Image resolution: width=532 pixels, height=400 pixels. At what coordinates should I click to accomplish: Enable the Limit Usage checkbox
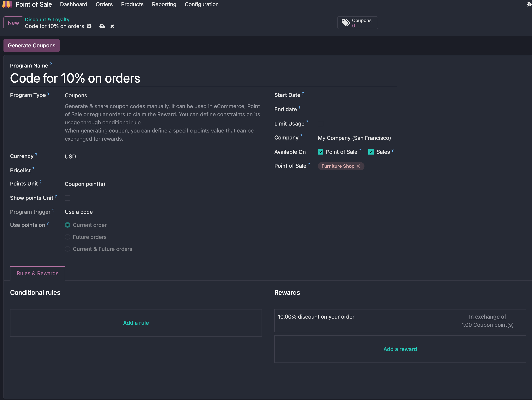point(320,124)
